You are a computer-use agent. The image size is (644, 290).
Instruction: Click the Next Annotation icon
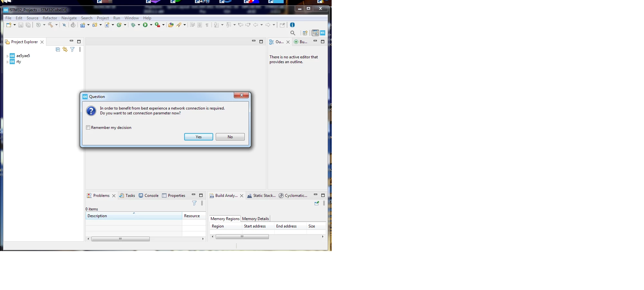coord(216,25)
